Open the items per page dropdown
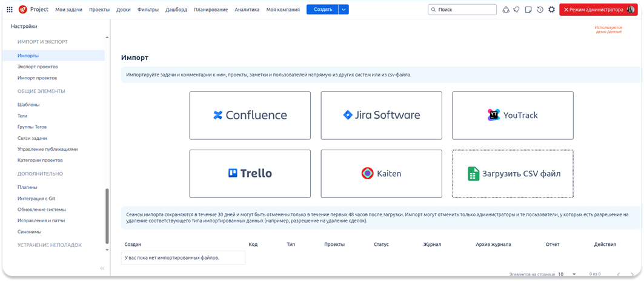 pyautogui.click(x=567, y=274)
